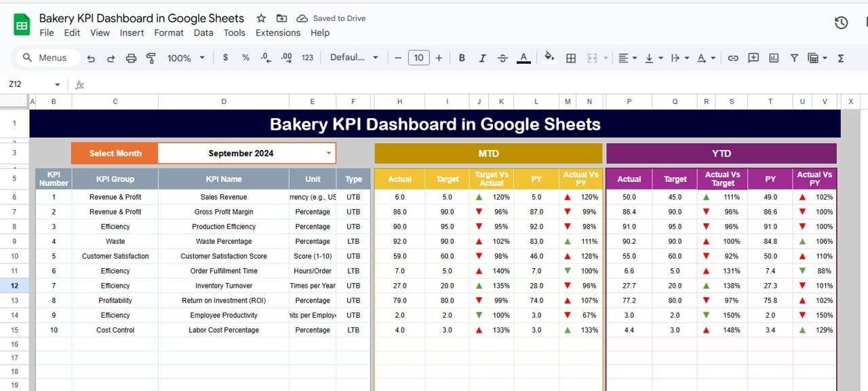Open the font Default dropdown
The height and width of the screenshot is (391, 868).
coord(354,58)
